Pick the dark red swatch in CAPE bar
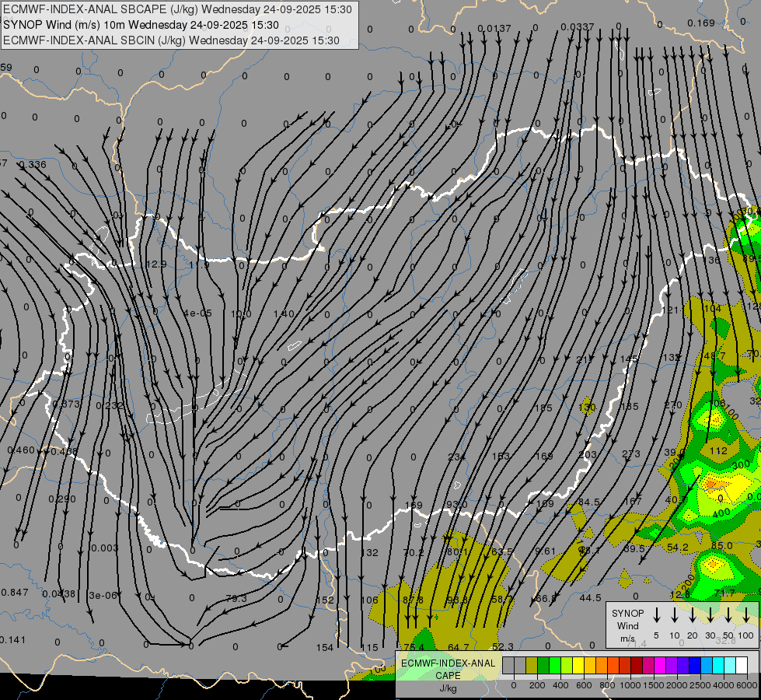This screenshot has width=761, height=700. 637,666
